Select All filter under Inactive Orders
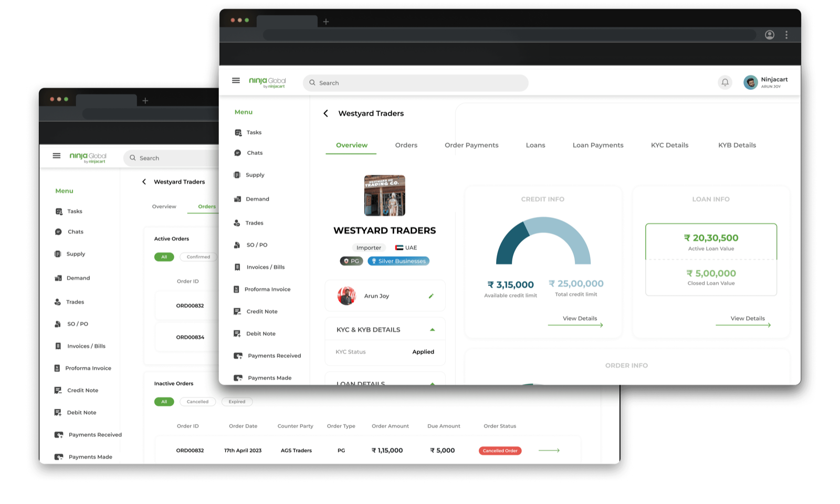This screenshot has width=840, height=504. pos(164,402)
